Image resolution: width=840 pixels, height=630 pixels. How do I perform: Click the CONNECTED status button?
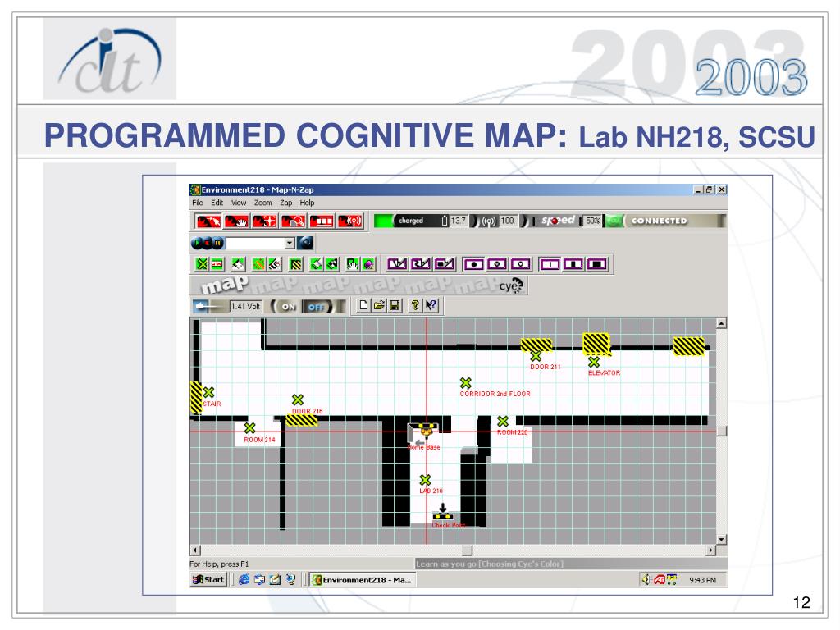tap(659, 221)
